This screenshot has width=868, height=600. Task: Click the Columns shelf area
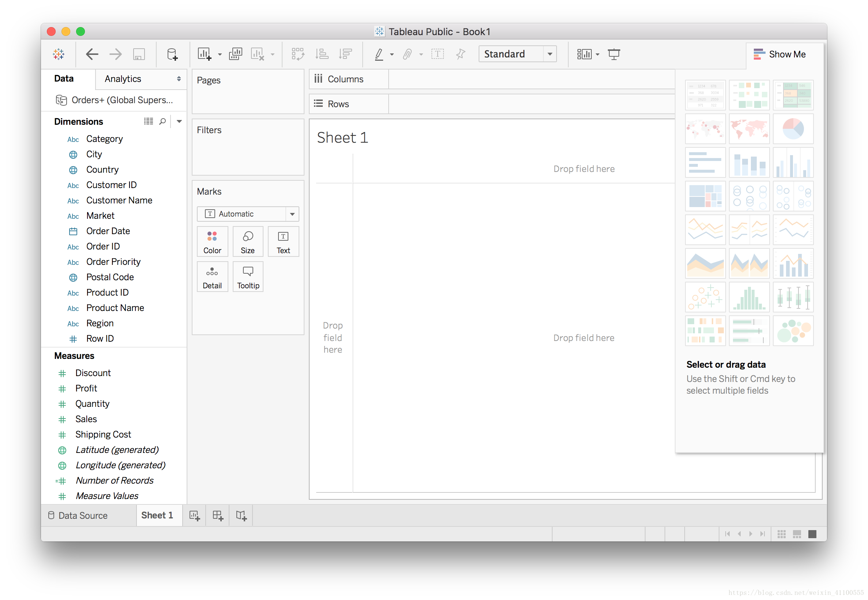coord(532,79)
